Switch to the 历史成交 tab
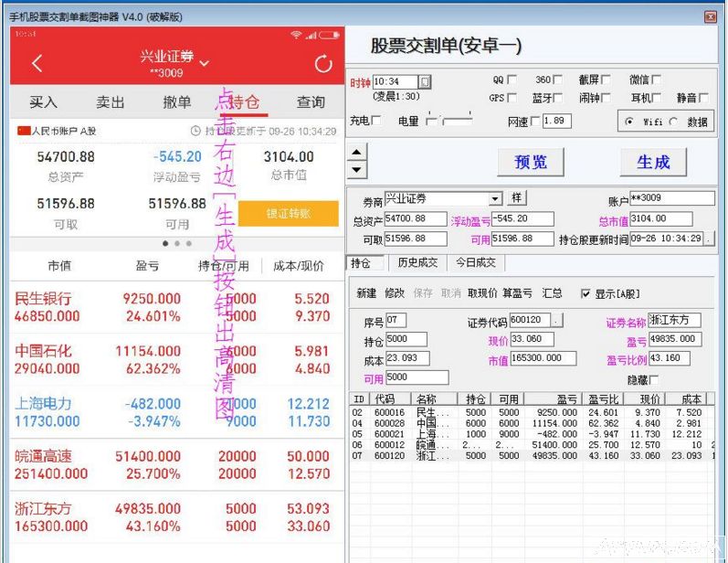Screen dimensions: 728x563 (417, 263)
